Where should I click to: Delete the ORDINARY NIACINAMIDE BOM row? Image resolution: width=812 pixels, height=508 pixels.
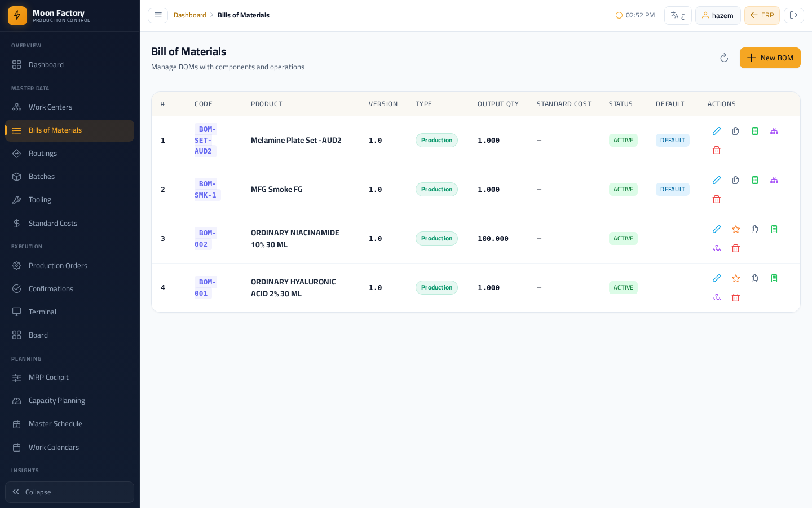click(x=736, y=248)
